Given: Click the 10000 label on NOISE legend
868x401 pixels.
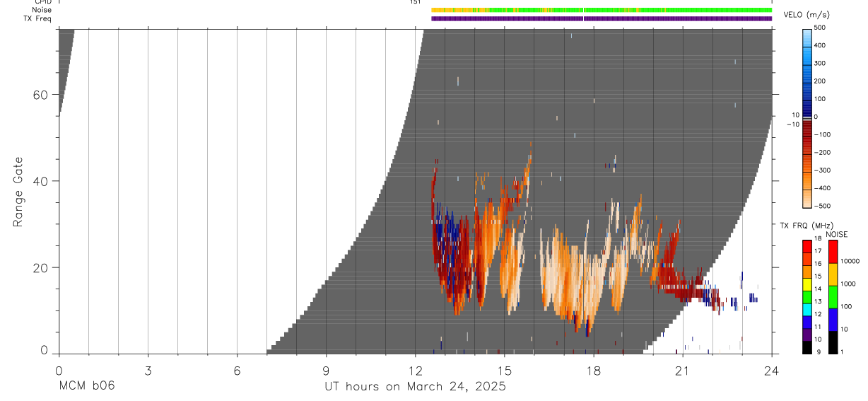Looking at the screenshot, I should pos(850,261).
